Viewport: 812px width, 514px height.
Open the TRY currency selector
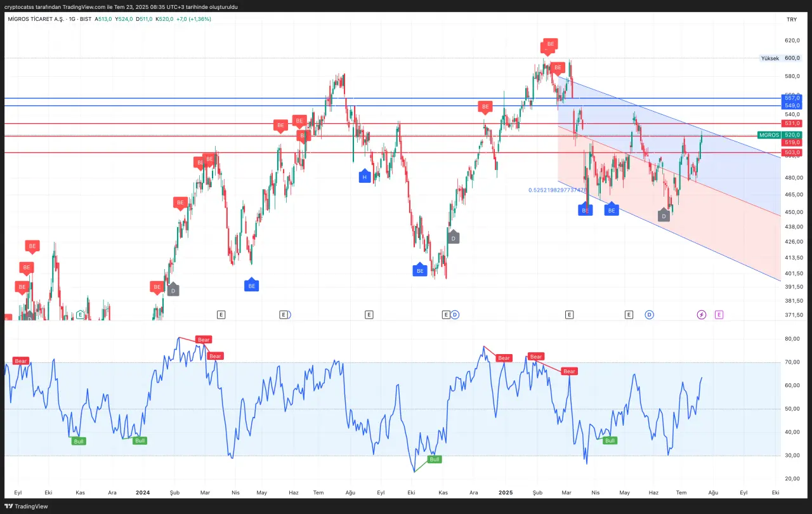(791, 19)
